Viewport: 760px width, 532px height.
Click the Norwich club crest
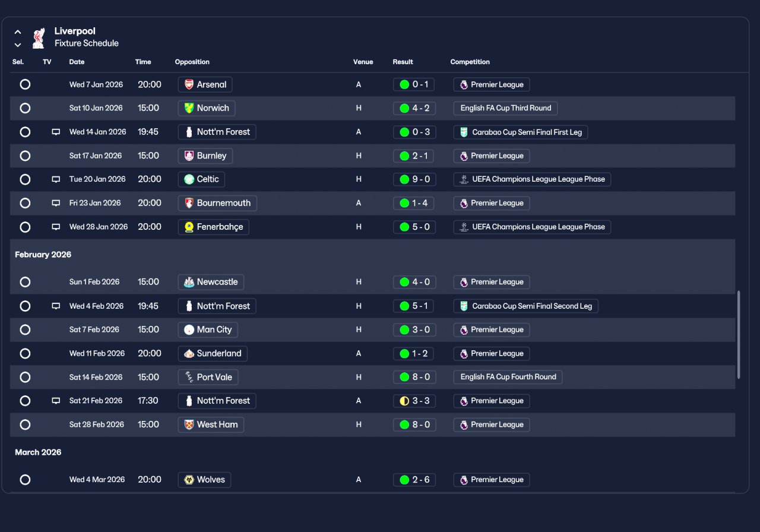point(189,108)
